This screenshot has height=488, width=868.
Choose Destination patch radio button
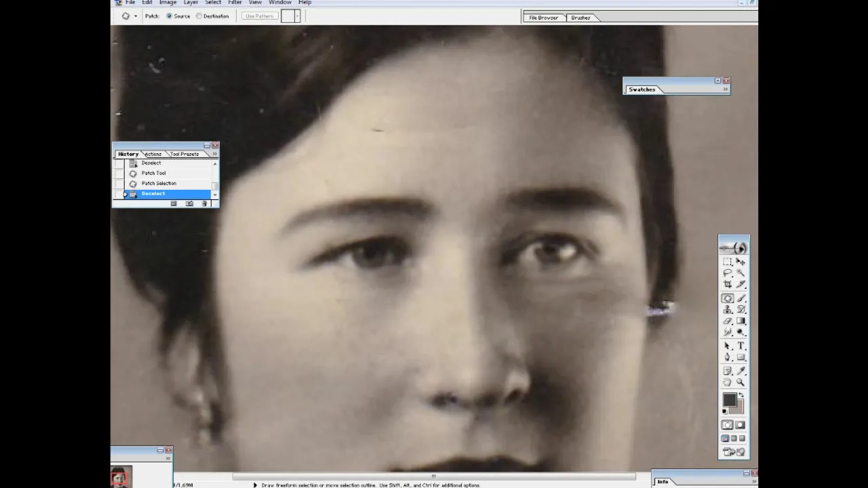click(199, 16)
